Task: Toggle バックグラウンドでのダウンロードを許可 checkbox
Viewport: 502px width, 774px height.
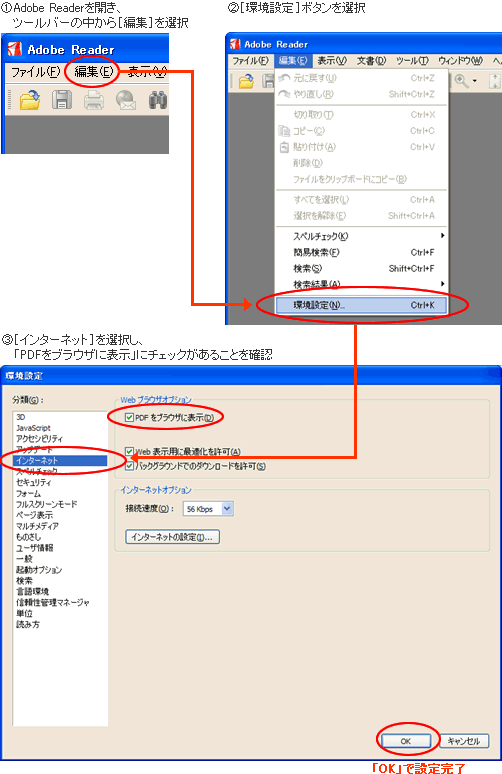Action: click(x=129, y=466)
